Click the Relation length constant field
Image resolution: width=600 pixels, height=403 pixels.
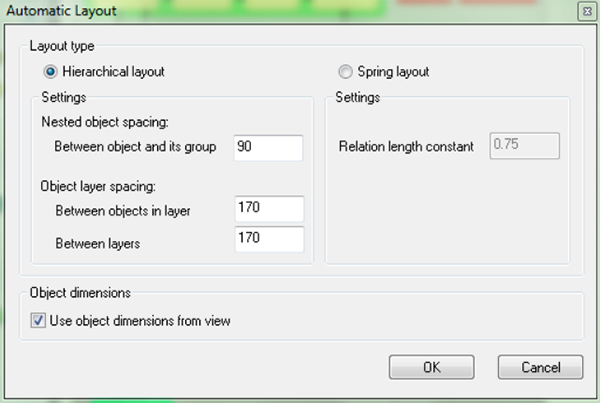pos(525,145)
